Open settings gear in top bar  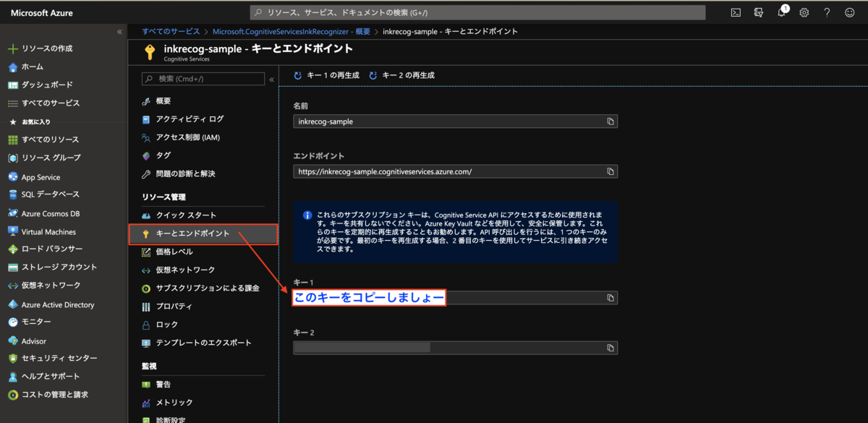point(804,12)
